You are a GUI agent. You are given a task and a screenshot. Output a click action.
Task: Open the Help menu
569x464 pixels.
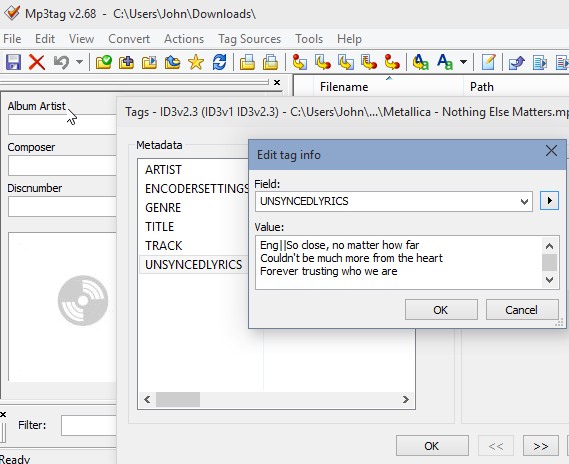click(349, 39)
